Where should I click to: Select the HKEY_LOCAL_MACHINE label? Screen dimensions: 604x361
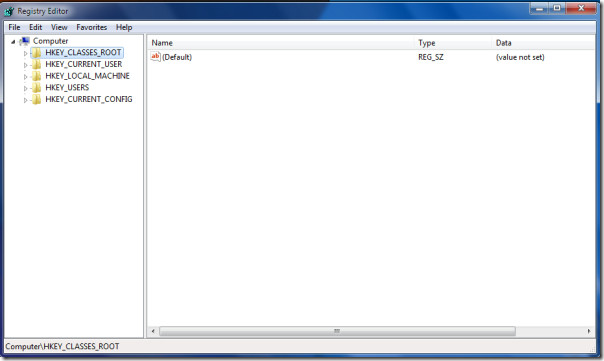point(87,76)
